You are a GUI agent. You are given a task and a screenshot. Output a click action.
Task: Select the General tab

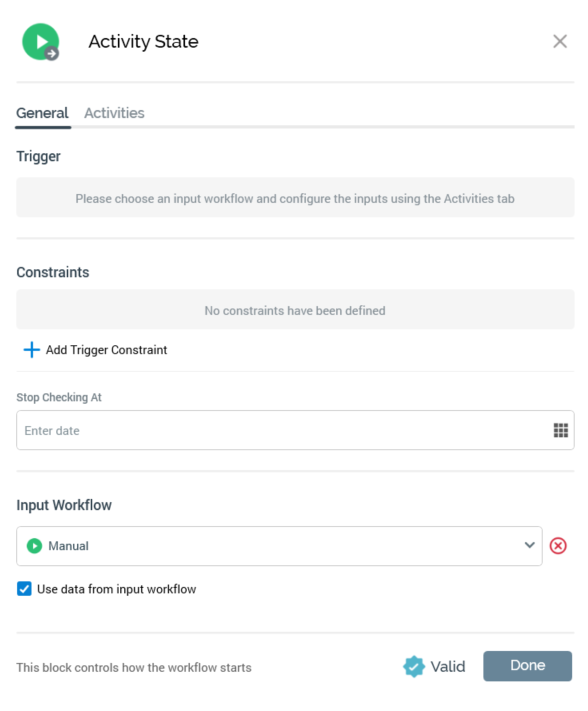42,113
